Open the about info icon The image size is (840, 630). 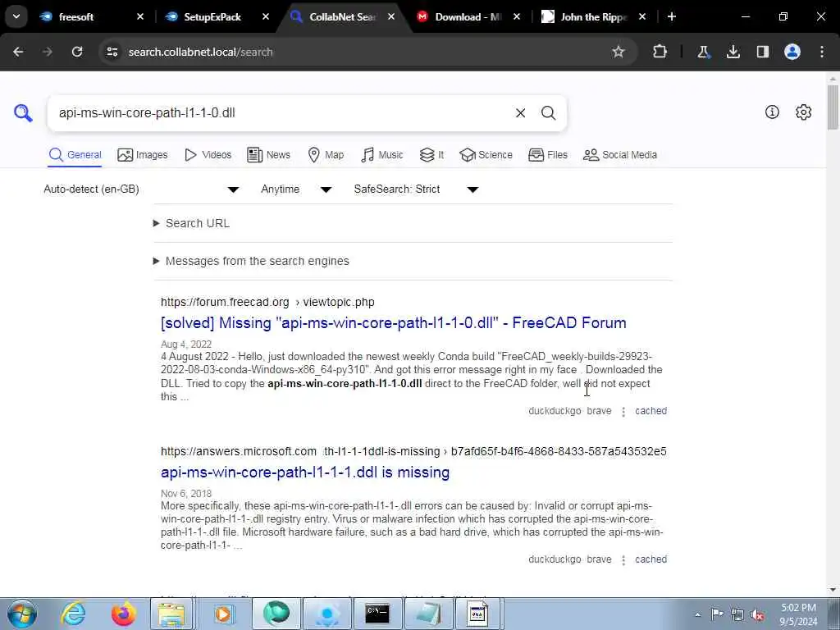[x=772, y=112]
